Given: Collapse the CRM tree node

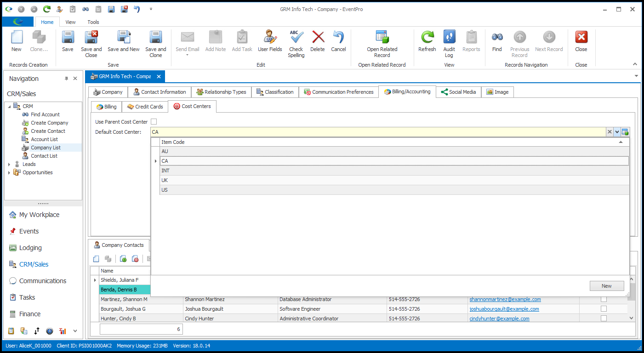Looking at the screenshot, I should point(9,106).
